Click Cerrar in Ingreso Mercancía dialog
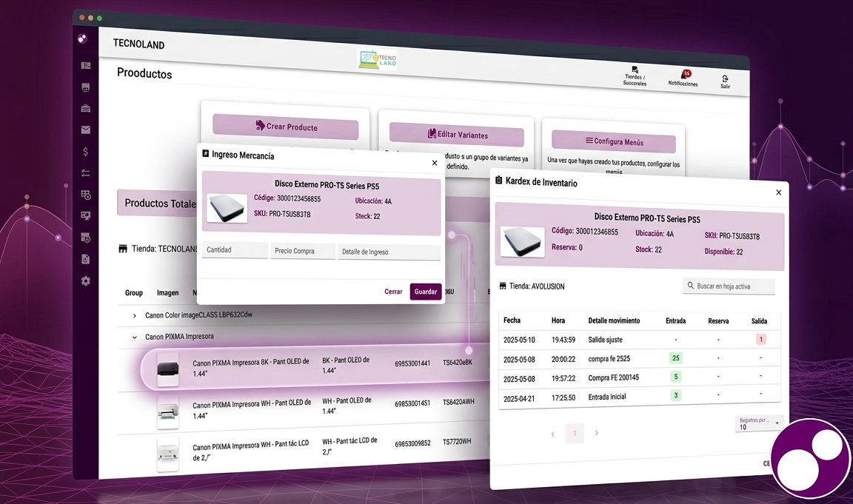This screenshot has height=504, width=853. pyautogui.click(x=393, y=292)
